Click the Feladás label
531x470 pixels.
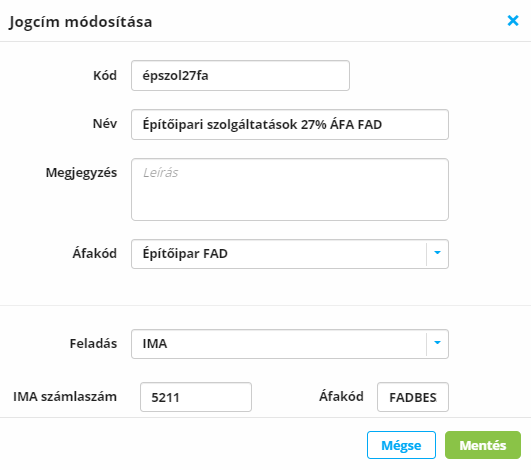point(93,343)
